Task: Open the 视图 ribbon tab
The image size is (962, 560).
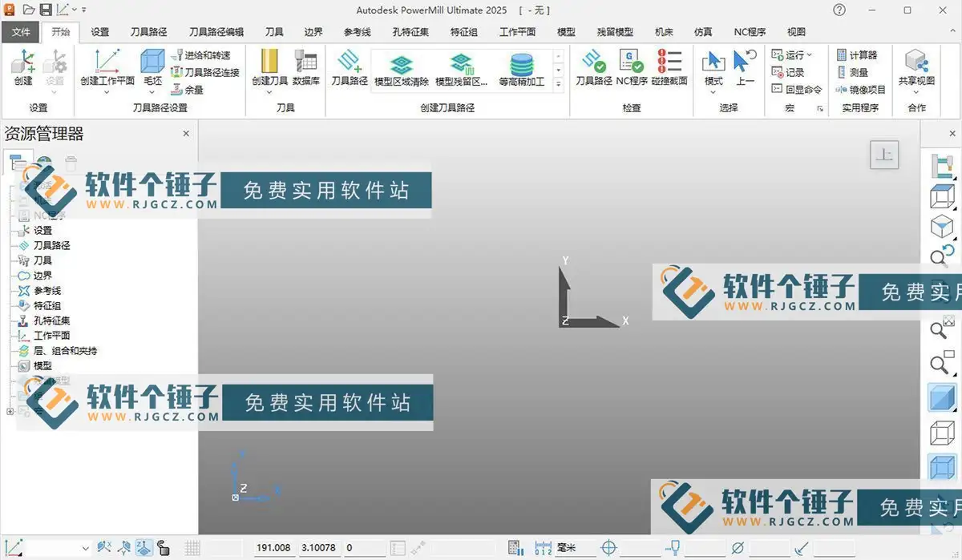Action: (x=796, y=32)
